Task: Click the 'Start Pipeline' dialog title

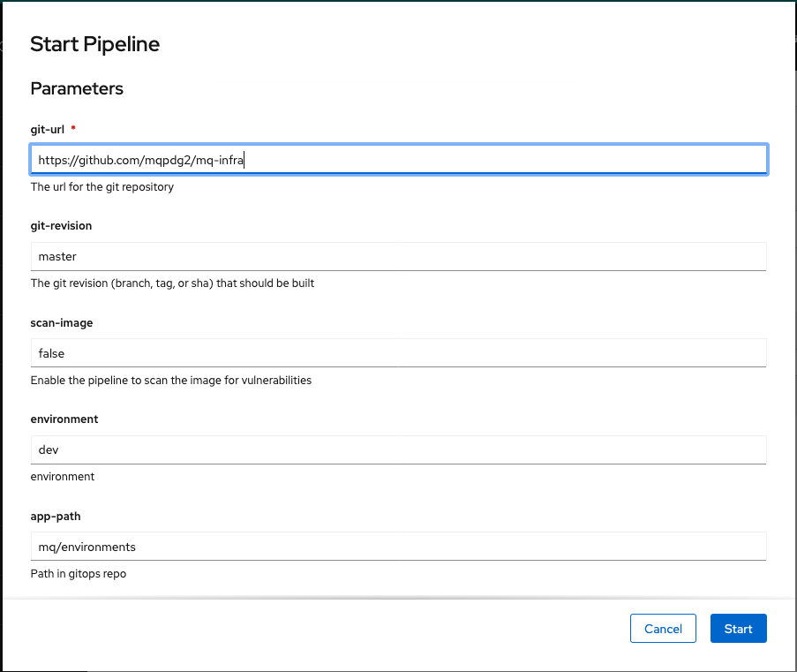Action: pos(95,44)
